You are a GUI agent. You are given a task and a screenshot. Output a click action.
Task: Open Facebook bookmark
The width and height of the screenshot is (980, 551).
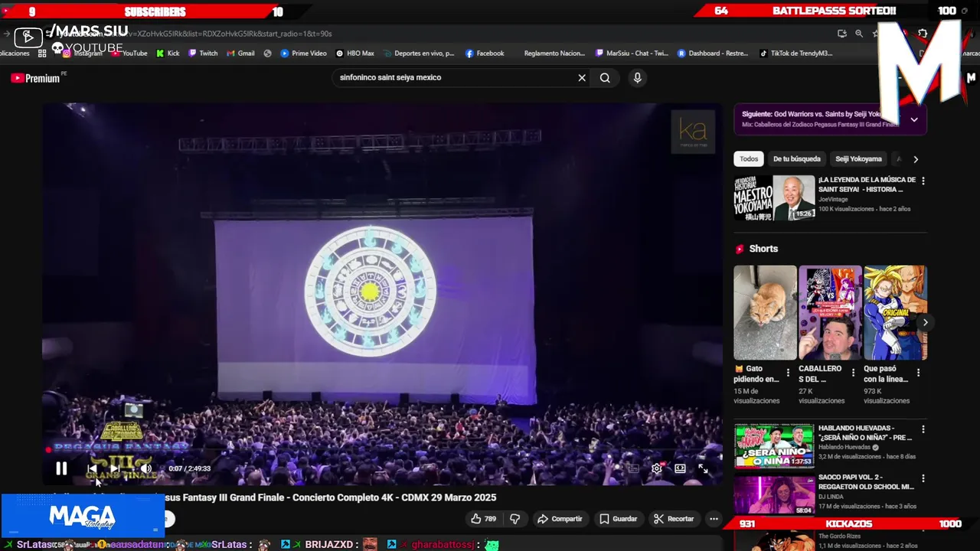tap(484, 54)
